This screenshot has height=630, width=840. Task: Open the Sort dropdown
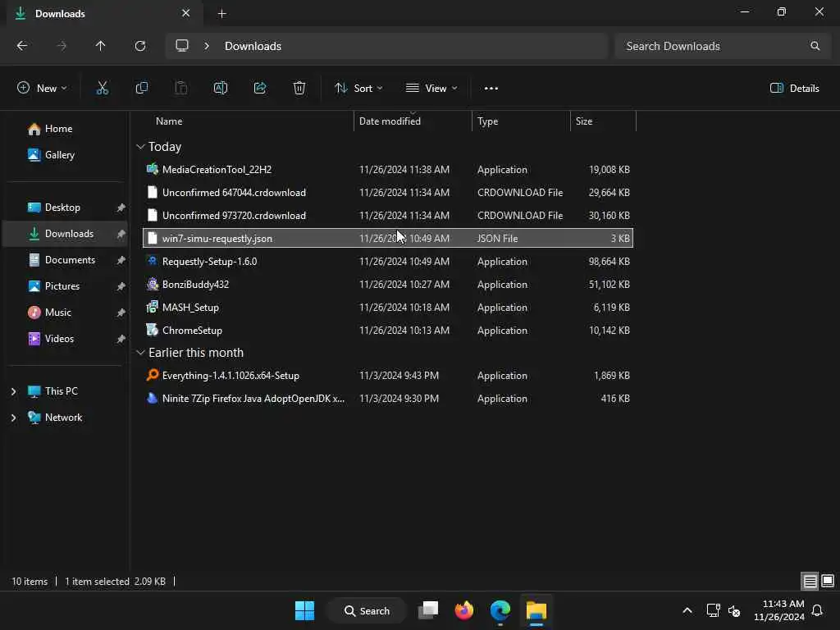[x=358, y=89]
